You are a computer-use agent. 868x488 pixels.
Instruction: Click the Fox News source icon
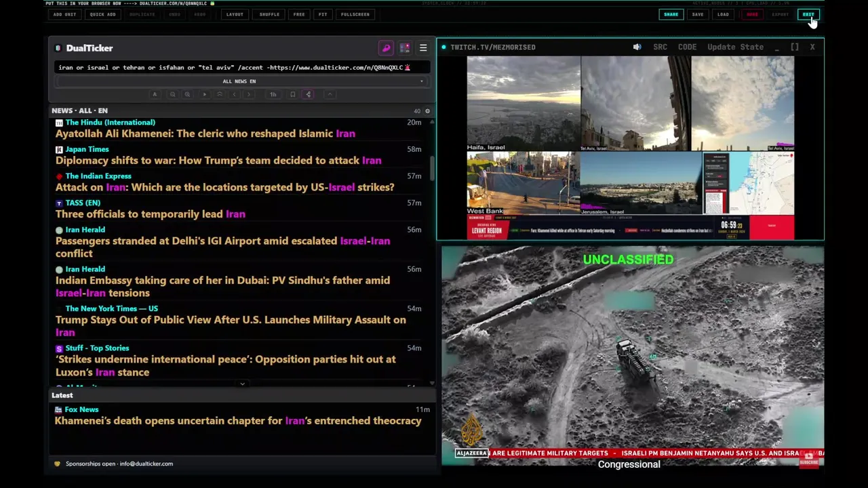(58, 409)
